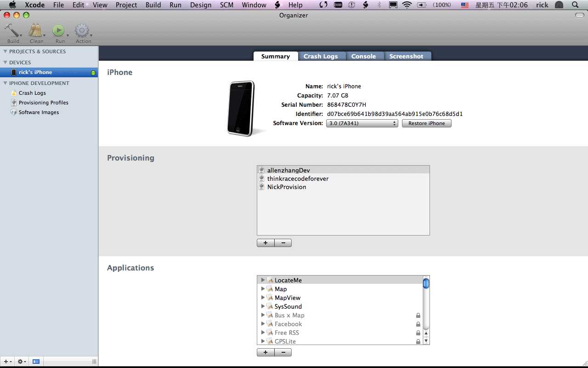Click the Applications list scroll-up arrow

[x=426, y=333]
